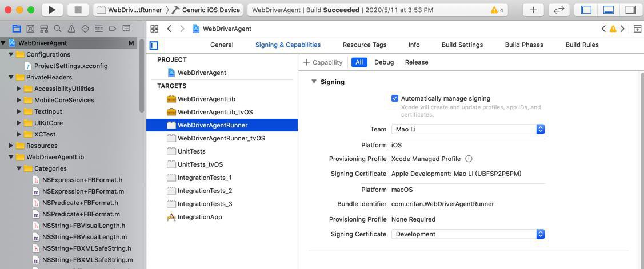Open the Project navigator folder icon
Image resolution: width=644 pixels, height=269 pixels.
pos(17,29)
